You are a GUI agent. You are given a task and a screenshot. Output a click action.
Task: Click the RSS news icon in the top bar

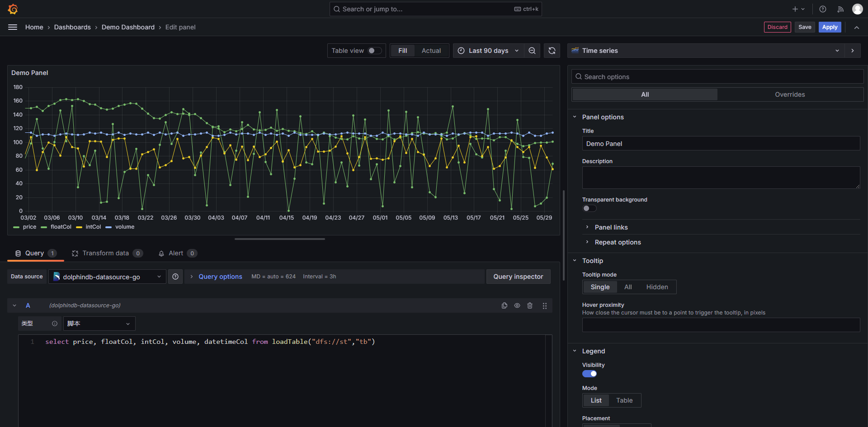click(840, 9)
